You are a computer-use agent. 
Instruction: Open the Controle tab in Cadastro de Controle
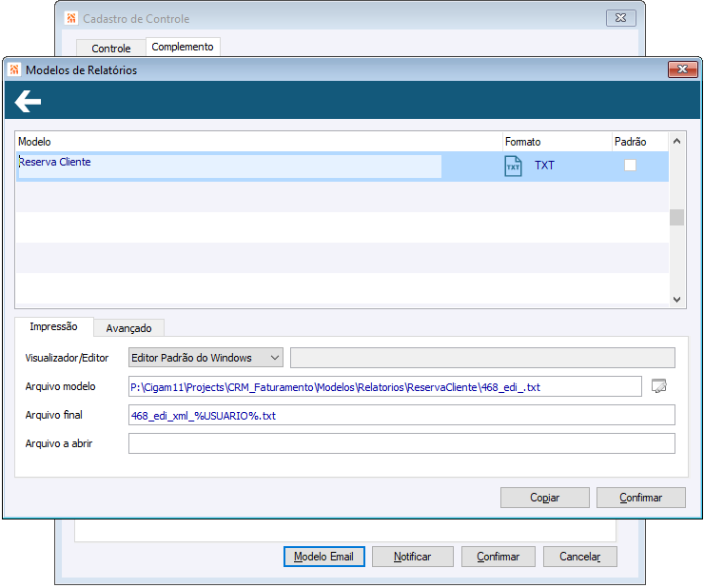(111, 49)
